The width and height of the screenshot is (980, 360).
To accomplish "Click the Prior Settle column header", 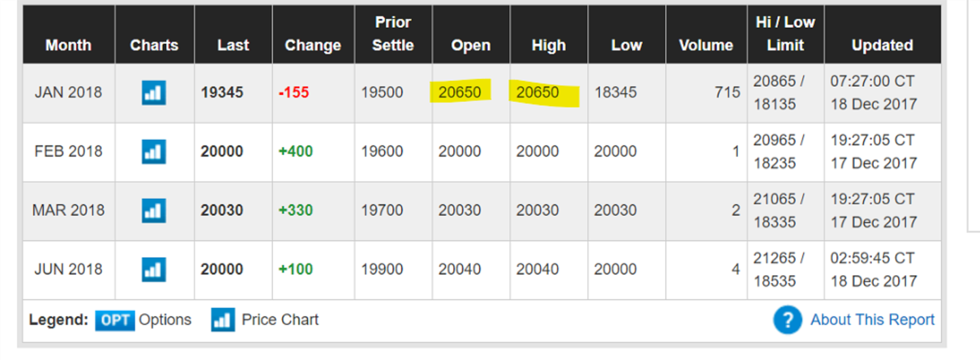I will click(x=393, y=34).
